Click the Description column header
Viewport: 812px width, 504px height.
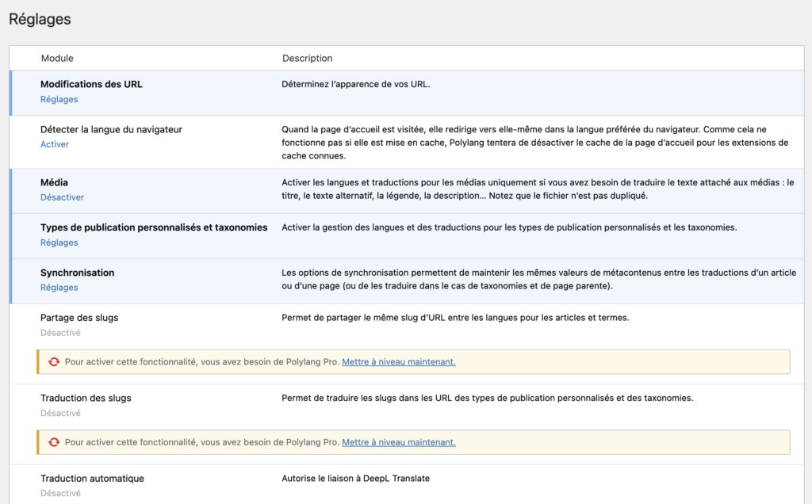pos(307,58)
